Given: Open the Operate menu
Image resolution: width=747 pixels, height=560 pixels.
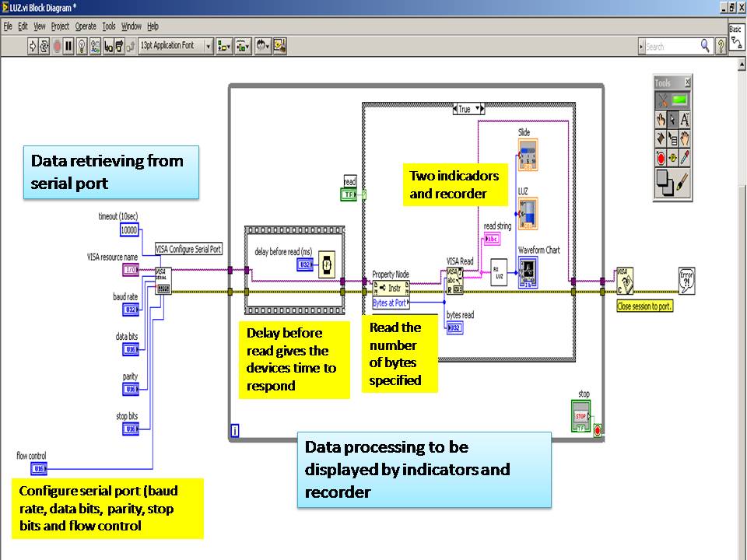Looking at the screenshot, I should click(x=86, y=26).
